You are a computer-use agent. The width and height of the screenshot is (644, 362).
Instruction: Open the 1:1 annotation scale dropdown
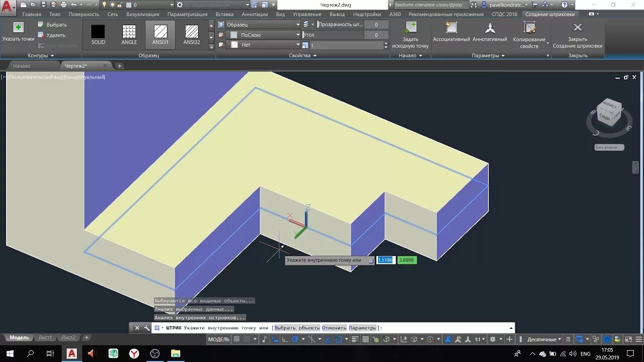click(480, 339)
